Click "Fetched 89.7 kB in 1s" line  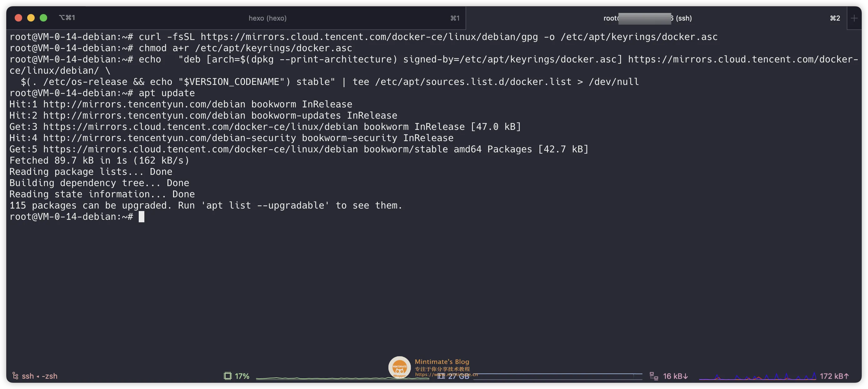click(x=99, y=160)
